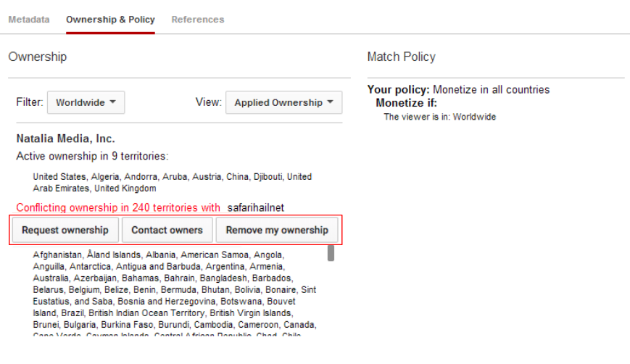
Task: Click 'Arab Emirates, United Kingdom' territory line
Action: 94,189
